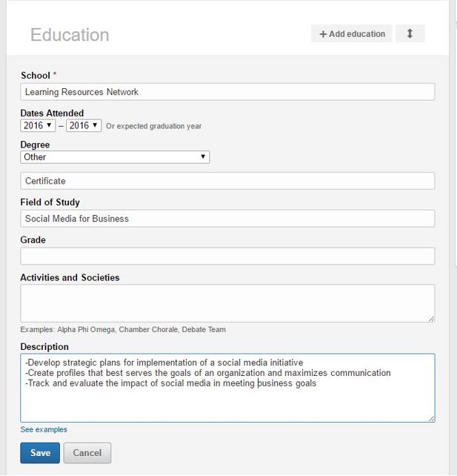This screenshot has width=457, height=476.
Task: Save the education entry
Action: pyautogui.click(x=40, y=453)
